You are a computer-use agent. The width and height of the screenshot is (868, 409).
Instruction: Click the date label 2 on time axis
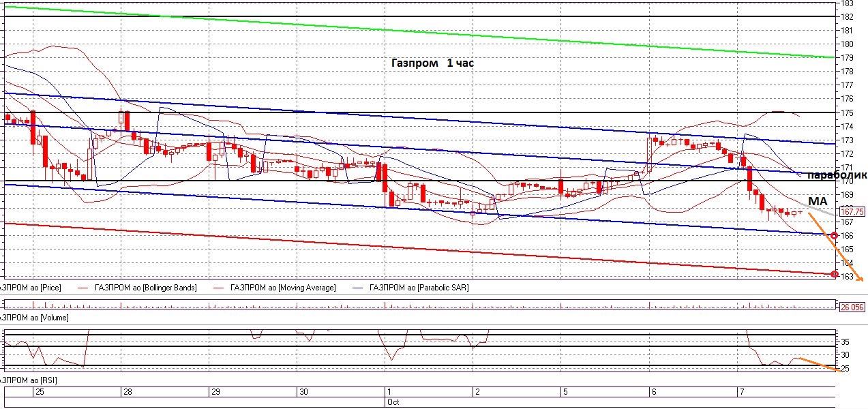click(x=477, y=392)
